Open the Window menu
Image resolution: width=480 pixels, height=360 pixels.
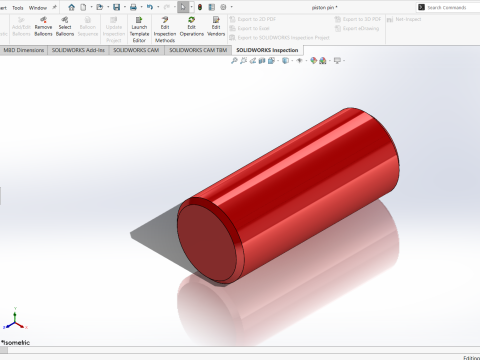(x=38, y=8)
